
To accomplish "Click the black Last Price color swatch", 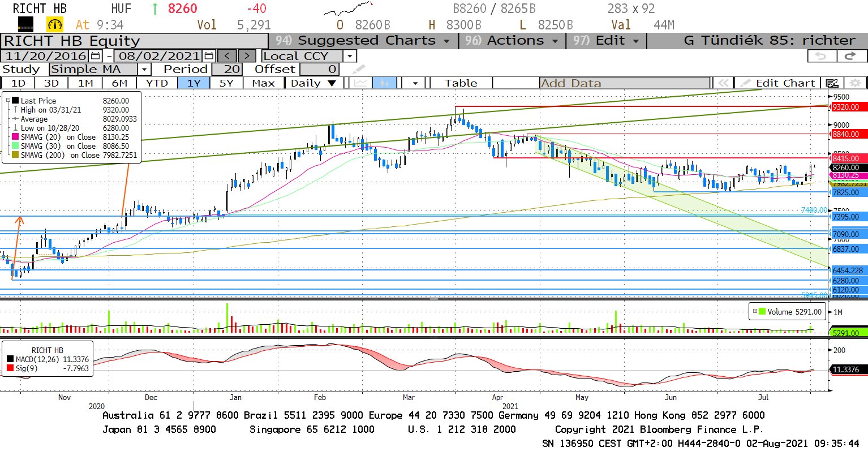I will pos(15,101).
